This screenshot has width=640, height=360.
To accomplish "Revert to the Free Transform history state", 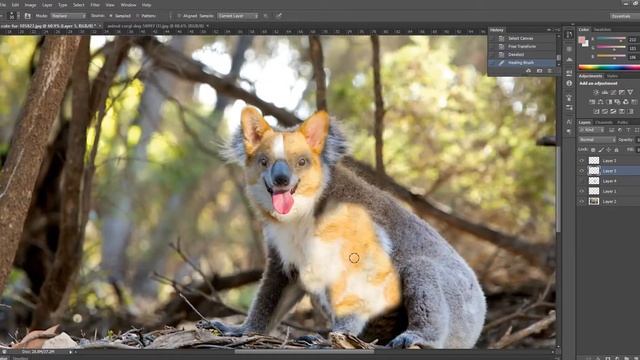I will click(x=522, y=47).
